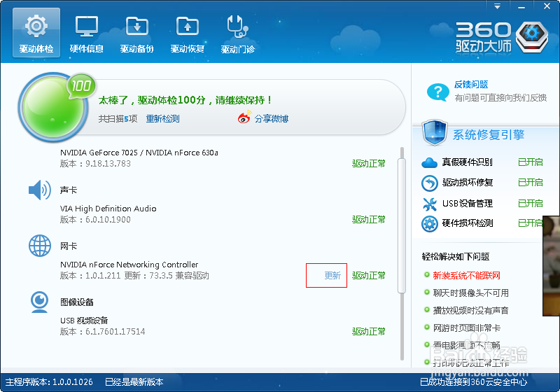Toggle 已开启 for 真假硬件识别
This screenshot has height=392, width=560.
pyautogui.click(x=531, y=162)
